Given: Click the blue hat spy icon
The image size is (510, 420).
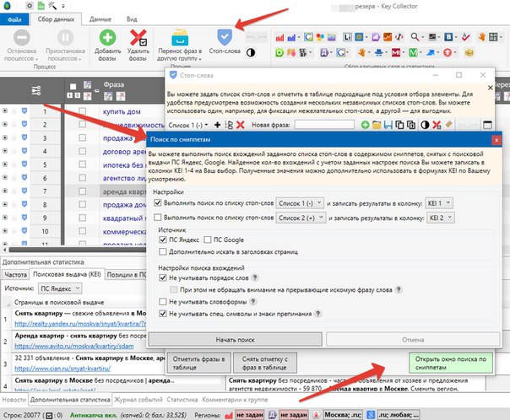Looking at the screenshot, I should 378,52.
